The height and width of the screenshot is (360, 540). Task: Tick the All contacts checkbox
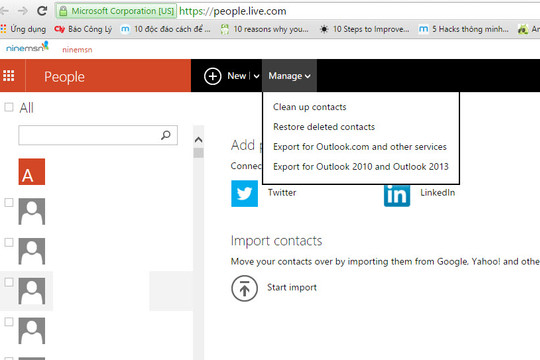click(9, 107)
